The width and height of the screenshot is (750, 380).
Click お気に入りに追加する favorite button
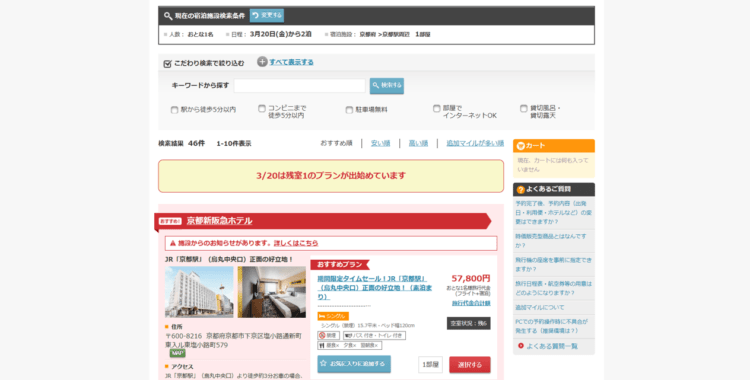tap(354, 364)
